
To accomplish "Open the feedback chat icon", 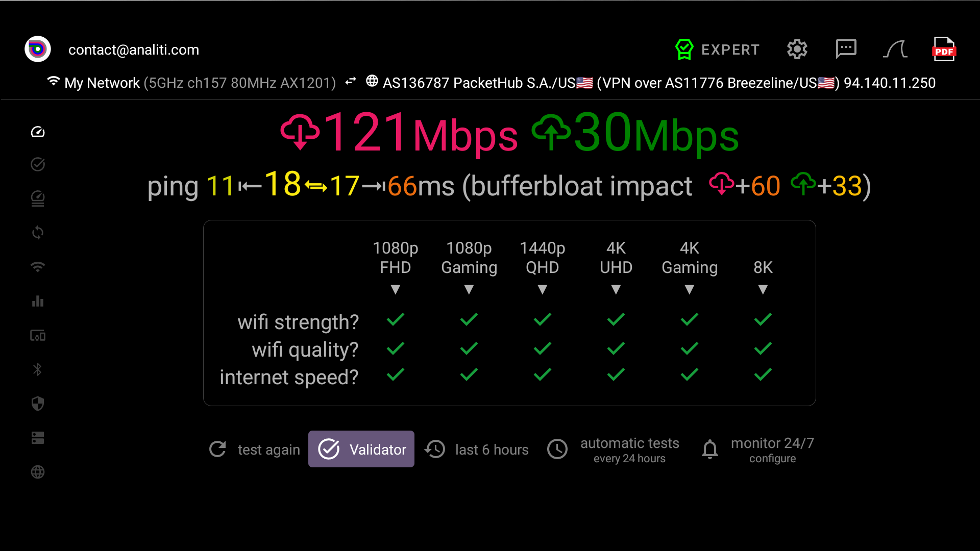I will click(846, 49).
